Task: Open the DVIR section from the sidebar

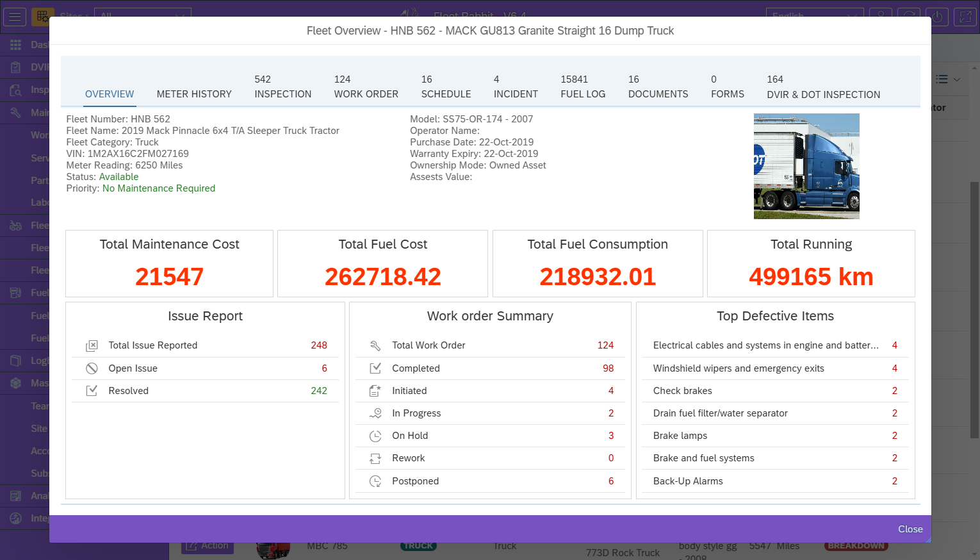Action: click(15, 67)
